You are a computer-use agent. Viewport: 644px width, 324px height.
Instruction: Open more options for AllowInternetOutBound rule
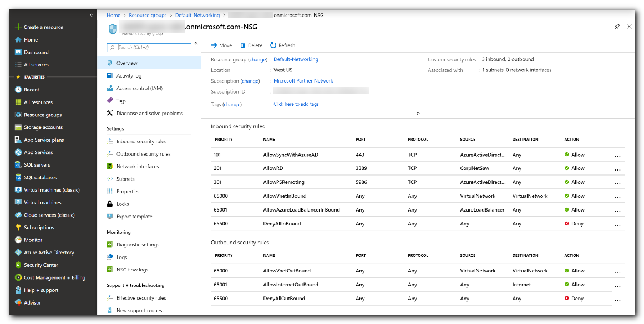click(x=617, y=286)
